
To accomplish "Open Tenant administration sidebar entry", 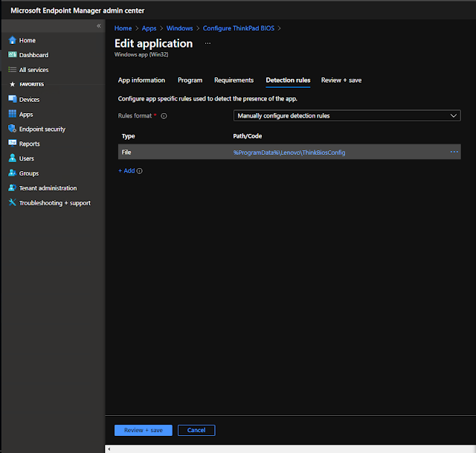I will click(48, 188).
